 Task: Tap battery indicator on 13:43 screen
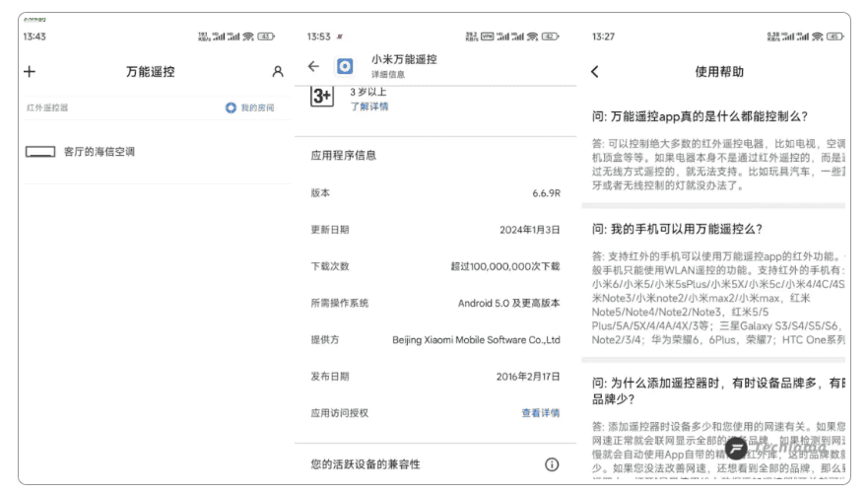266,36
